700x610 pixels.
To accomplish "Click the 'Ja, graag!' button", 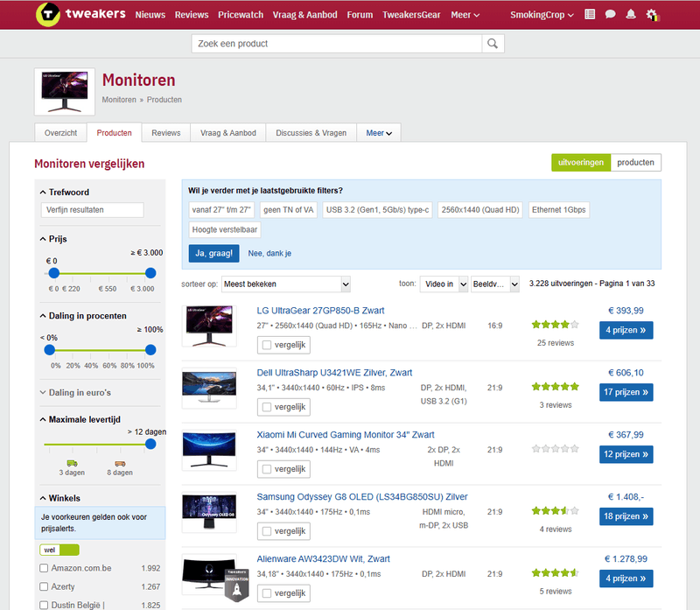I will [x=213, y=253].
